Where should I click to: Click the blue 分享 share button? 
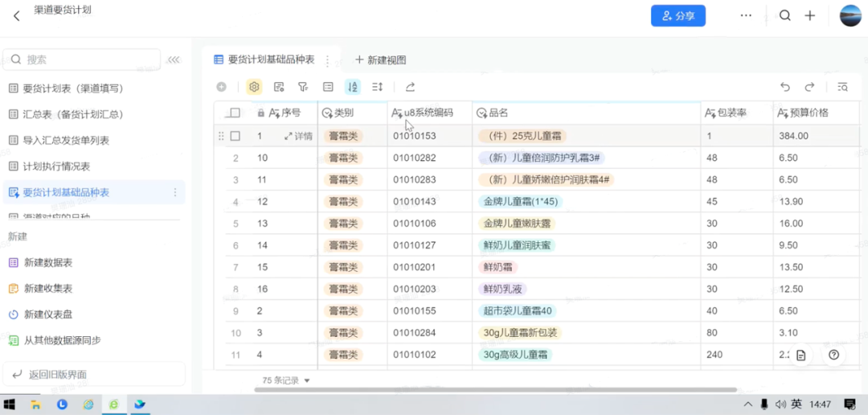tap(678, 15)
